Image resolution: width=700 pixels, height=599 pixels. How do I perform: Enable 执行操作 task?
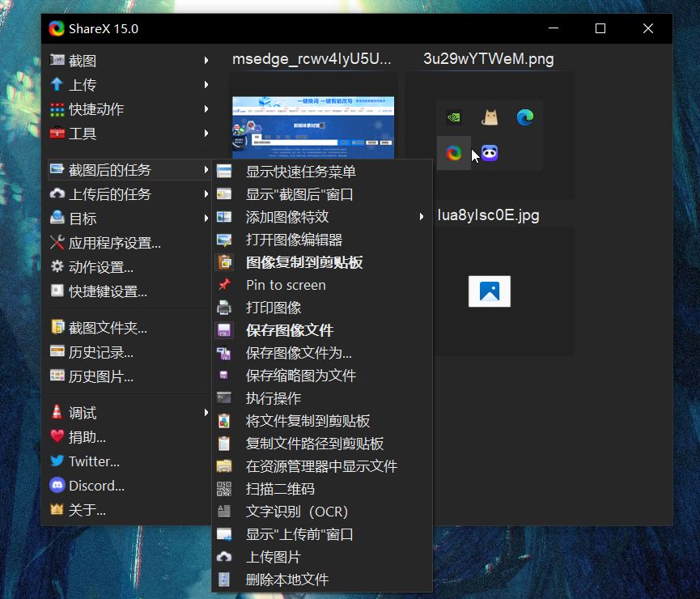coord(322,398)
